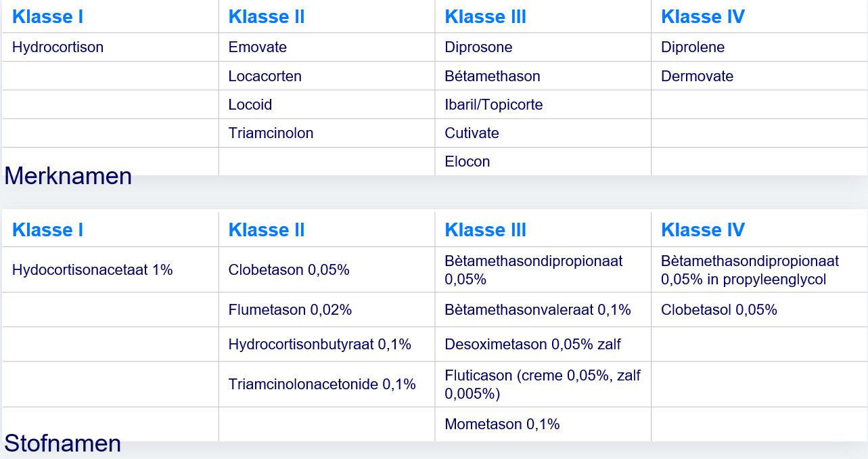Viewport: 868px width, 459px height.
Task: Click Clobetason 0,05% entry
Action: [289, 269]
